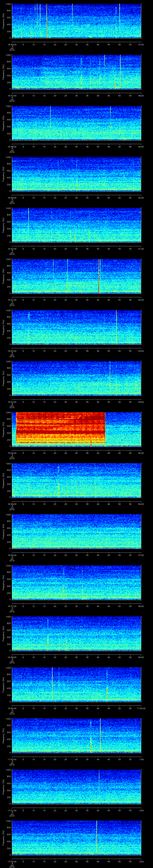Click the 16:49:00 start time label
Image resolution: width=153 pixels, height=868 pixels.
(x=12, y=198)
